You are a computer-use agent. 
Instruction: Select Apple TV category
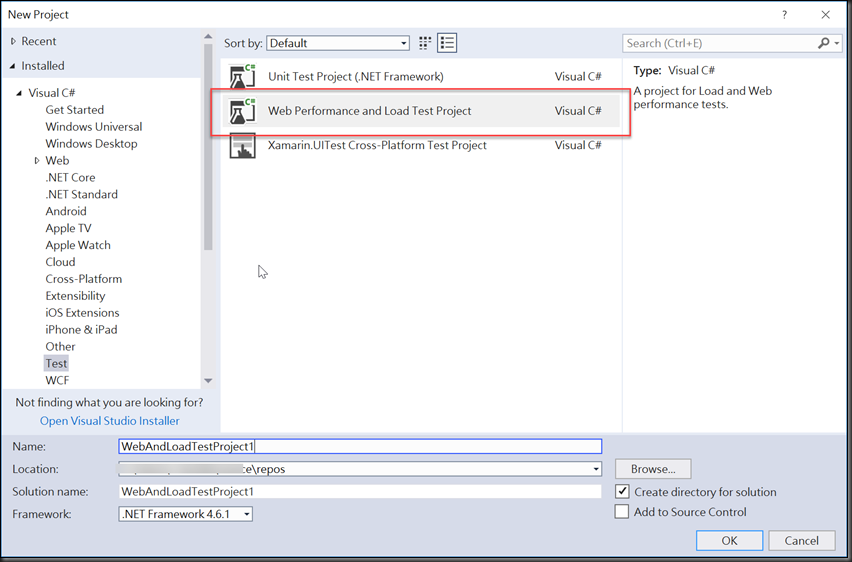click(68, 228)
